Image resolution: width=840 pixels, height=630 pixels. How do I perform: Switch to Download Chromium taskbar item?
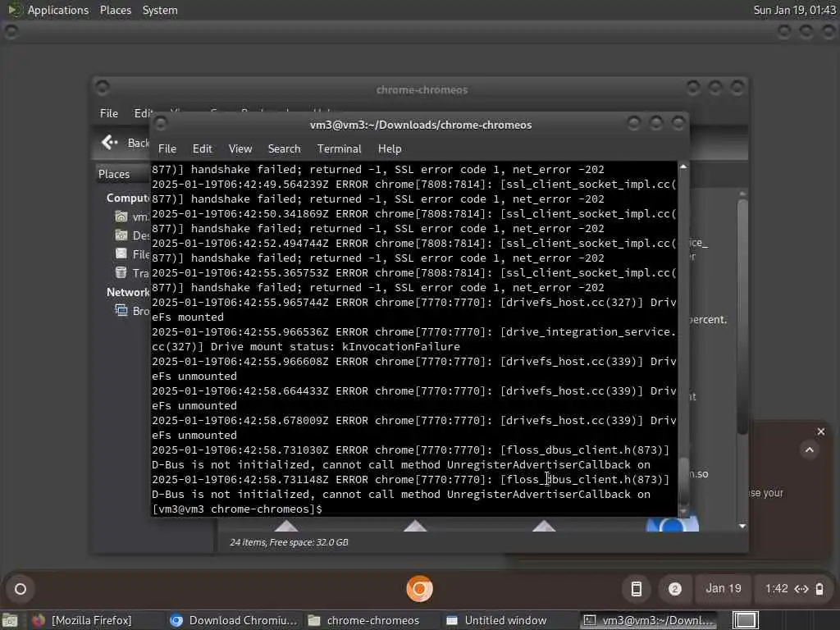[233, 620]
